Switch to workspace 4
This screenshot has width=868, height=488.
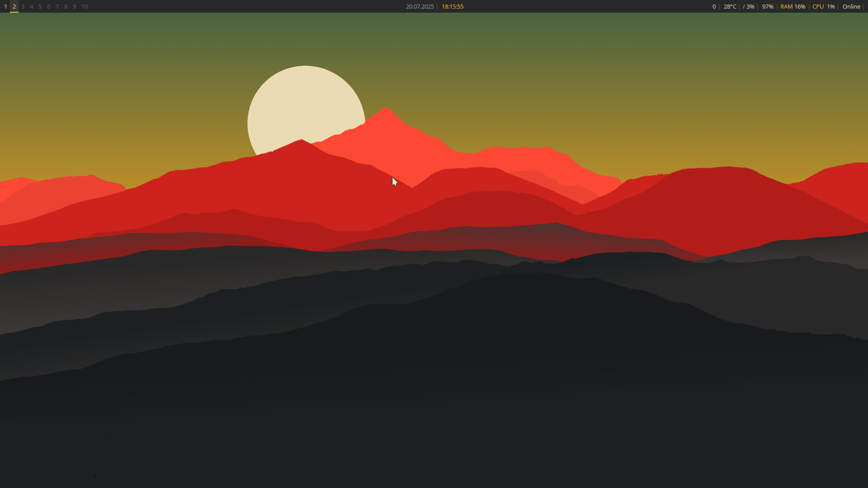pos(31,6)
